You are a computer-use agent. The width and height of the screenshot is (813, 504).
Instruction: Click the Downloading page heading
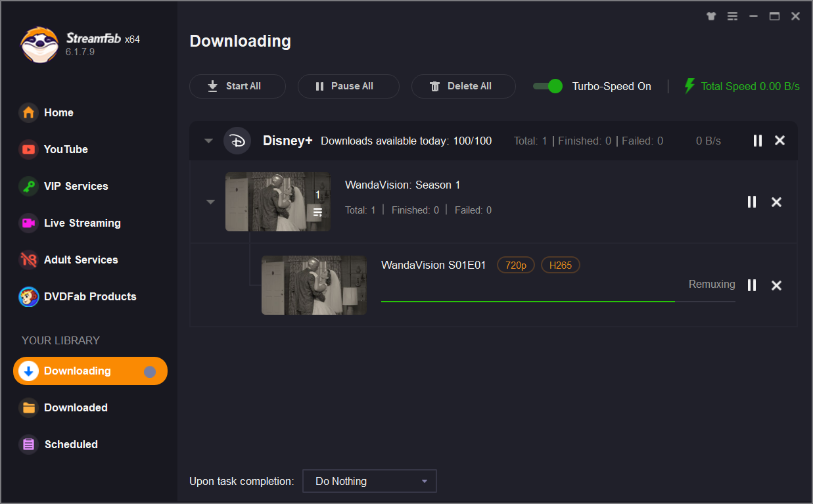pyautogui.click(x=241, y=41)
